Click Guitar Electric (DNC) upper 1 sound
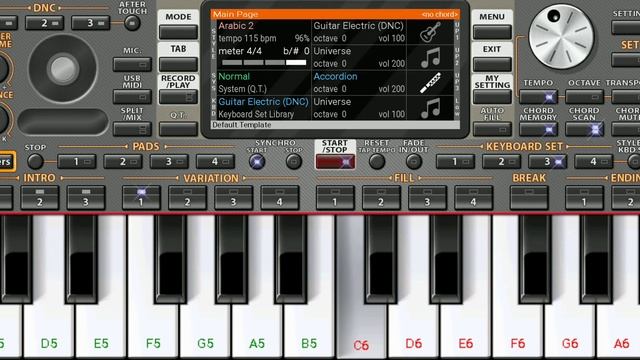This screenshot has height=360, width=640. tap(359, 26)
